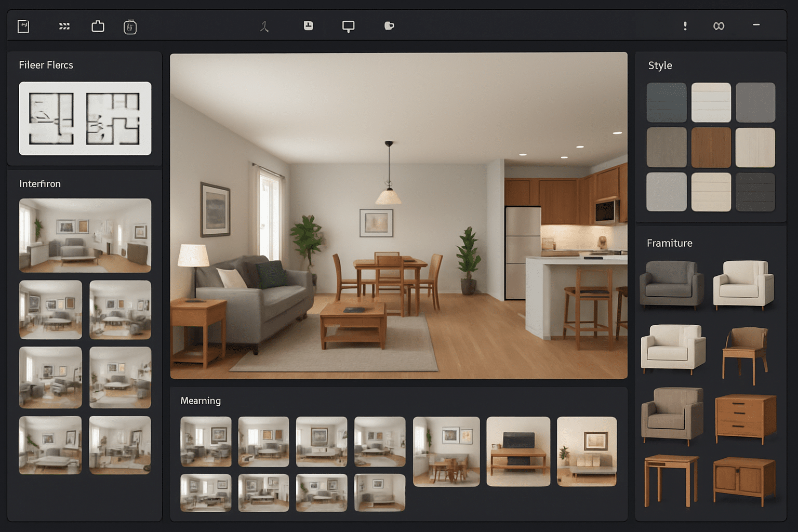
Task: Choose the taupe brown-gray Style swatch
Action: pyautogui.click(x=667, y=148)
